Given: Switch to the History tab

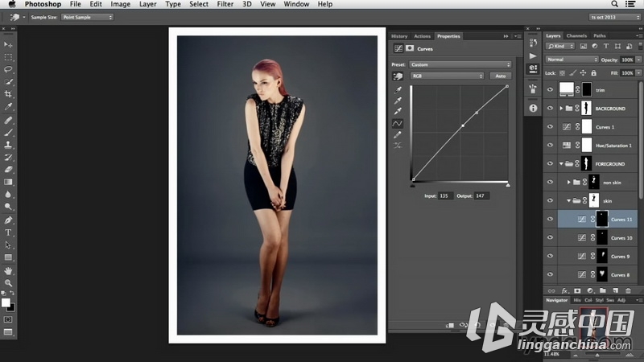Looking at the screenshot, I should click(399, 36).
